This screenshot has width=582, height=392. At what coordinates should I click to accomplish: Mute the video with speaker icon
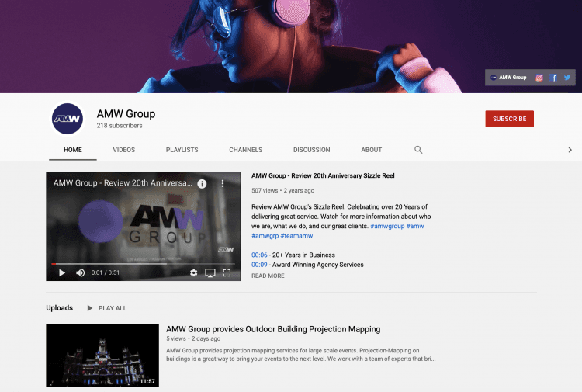(80, 272)
